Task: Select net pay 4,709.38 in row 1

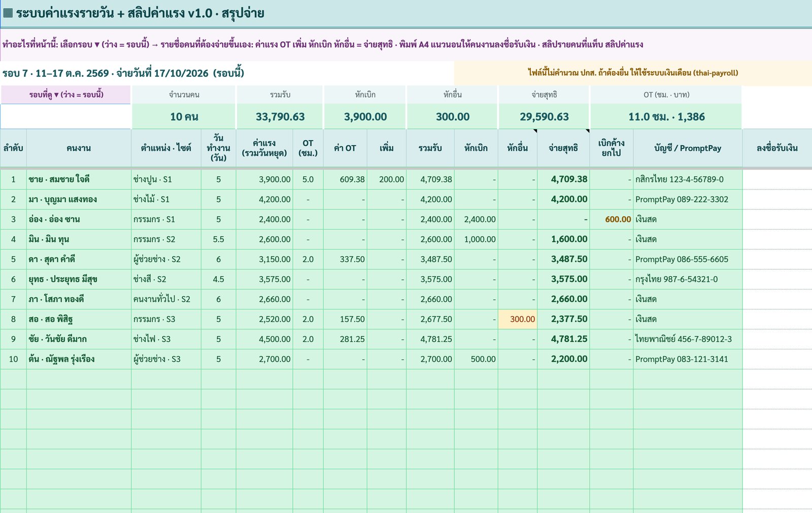Action: 563,179
